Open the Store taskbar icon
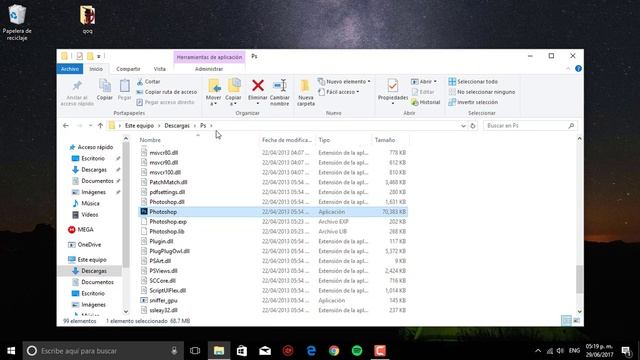This screenshot has width=640, height=360. (242, 351)
